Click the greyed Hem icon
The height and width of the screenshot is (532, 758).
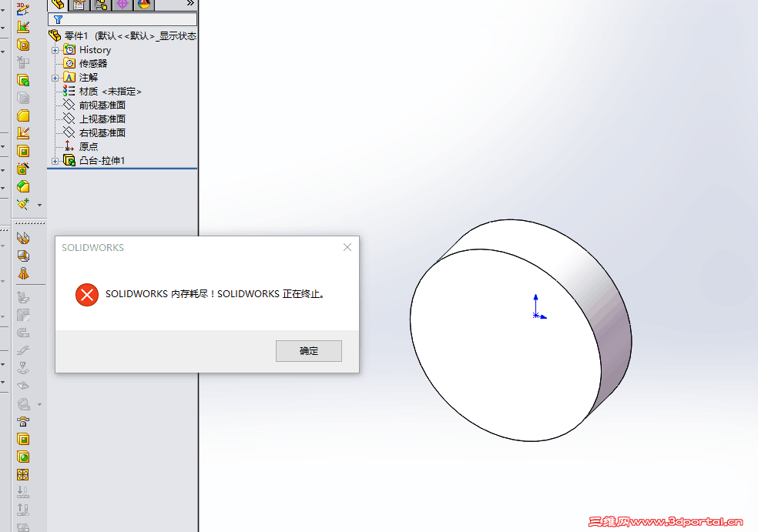click(22, 333)
